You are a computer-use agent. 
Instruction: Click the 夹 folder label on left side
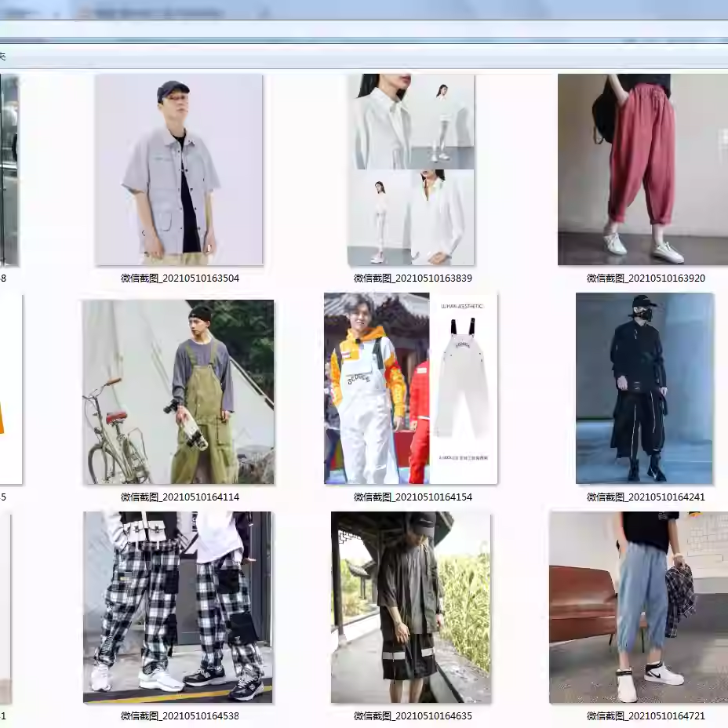coord(4,55)
